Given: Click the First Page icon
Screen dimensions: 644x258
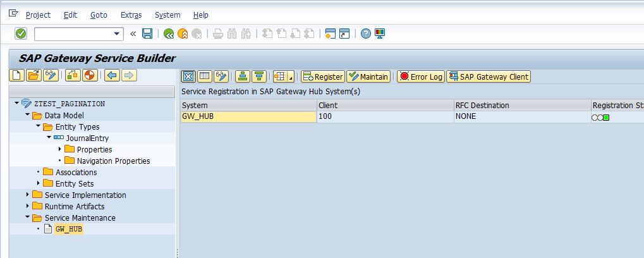Looking at the screenshot, I should 267,34.
